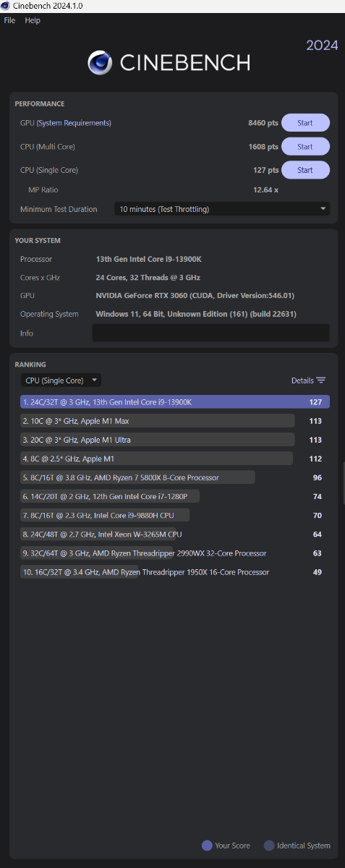Start the CPU Single Core test
This screenshot has height=868, width=345.
[305, 170]
